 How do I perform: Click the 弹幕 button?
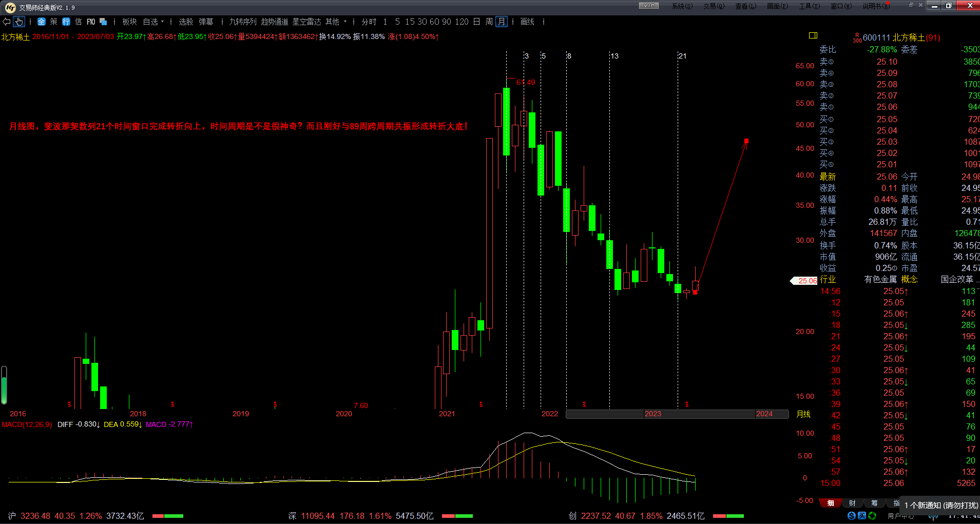click(206, 22)
